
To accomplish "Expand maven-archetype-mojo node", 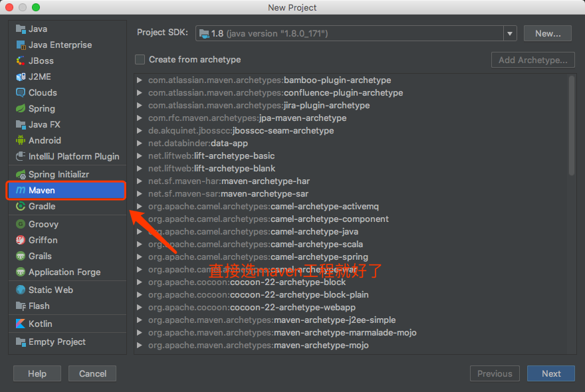I will (139, 345).
